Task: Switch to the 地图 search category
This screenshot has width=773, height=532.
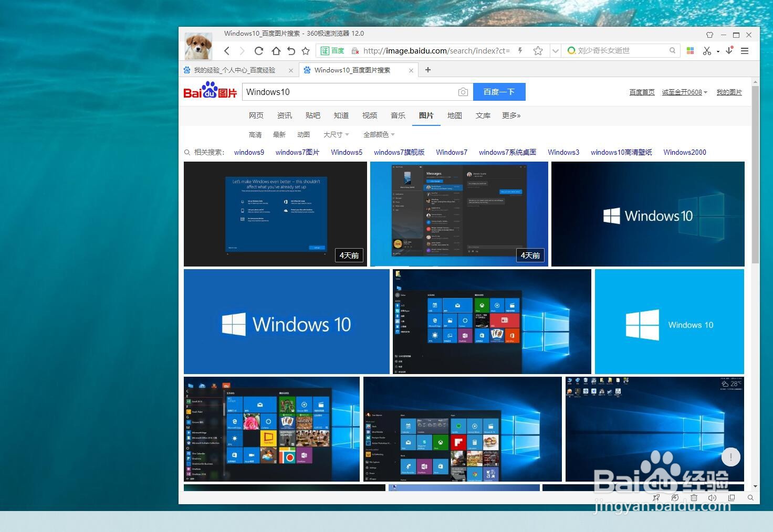Action: (455, 115)
